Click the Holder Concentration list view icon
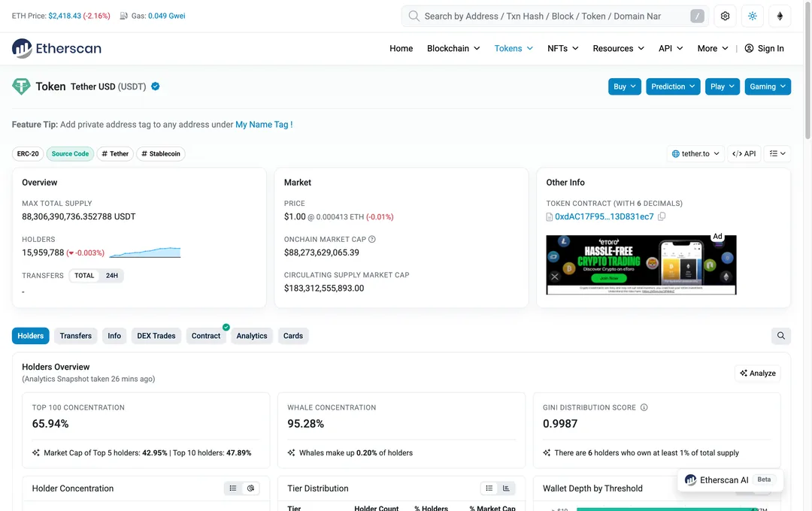The width and height of the screenshot is (812, 511). (233, 488)
